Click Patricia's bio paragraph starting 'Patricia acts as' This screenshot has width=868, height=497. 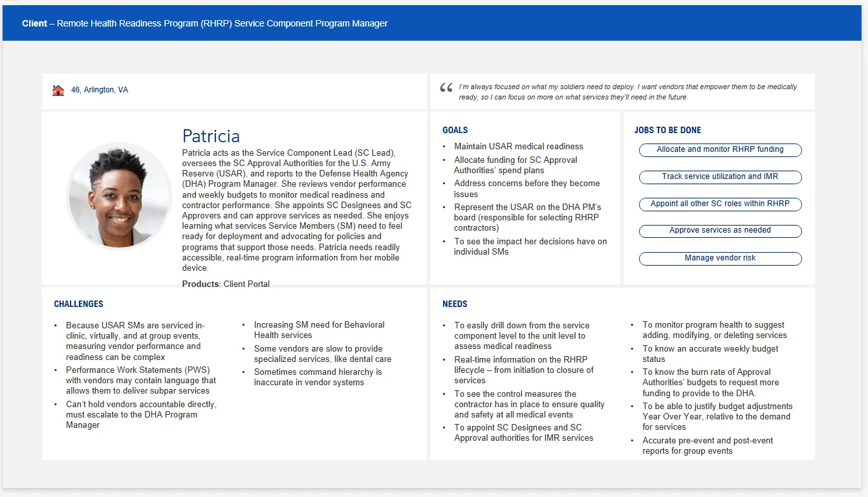(x=297, y=211)
